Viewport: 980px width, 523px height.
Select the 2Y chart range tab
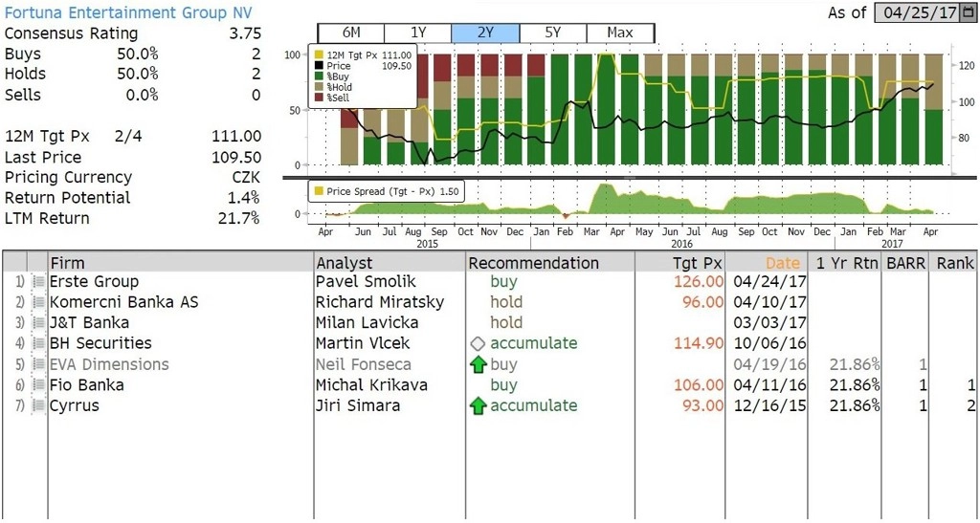tap(485, 33)
